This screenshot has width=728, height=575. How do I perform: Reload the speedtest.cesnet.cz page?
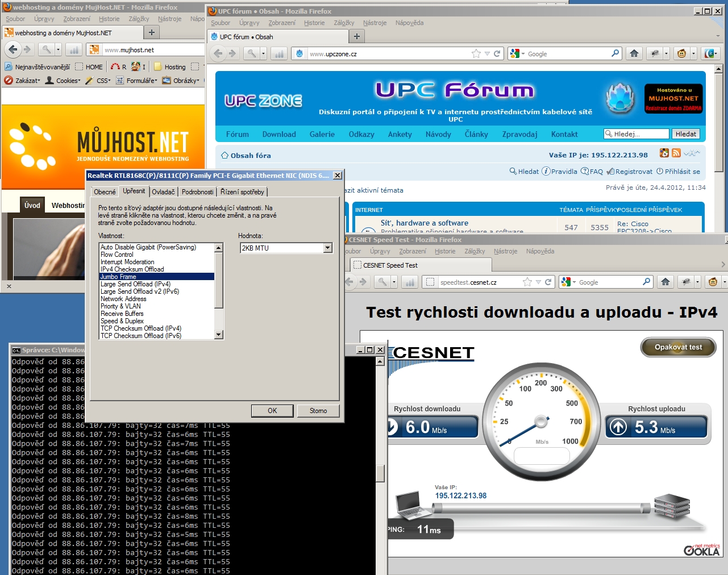coord(548,282)
